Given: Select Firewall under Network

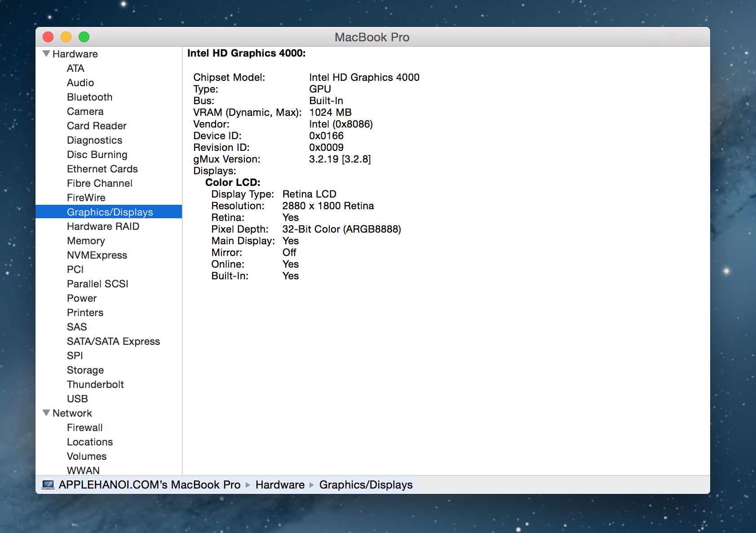Looking at the screenshot, I should tap(84, 427).
